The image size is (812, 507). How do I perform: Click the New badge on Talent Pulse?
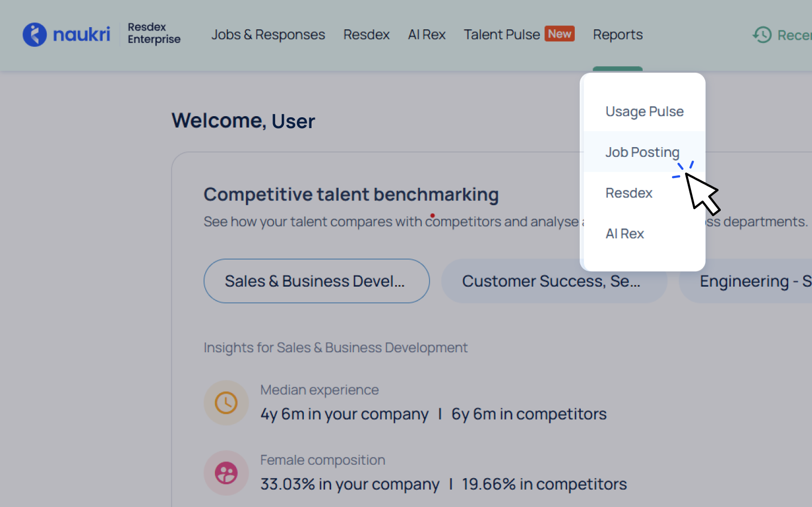point(560,34)
